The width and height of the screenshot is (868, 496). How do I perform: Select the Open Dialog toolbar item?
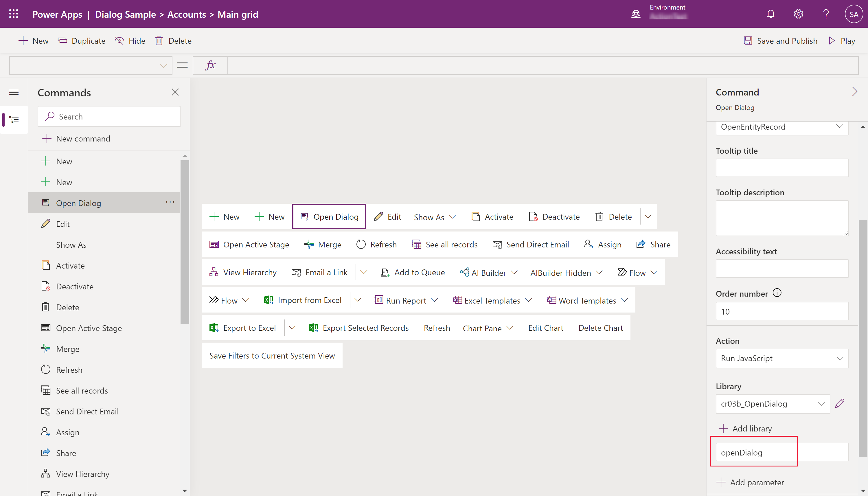(x=330, y=216)
